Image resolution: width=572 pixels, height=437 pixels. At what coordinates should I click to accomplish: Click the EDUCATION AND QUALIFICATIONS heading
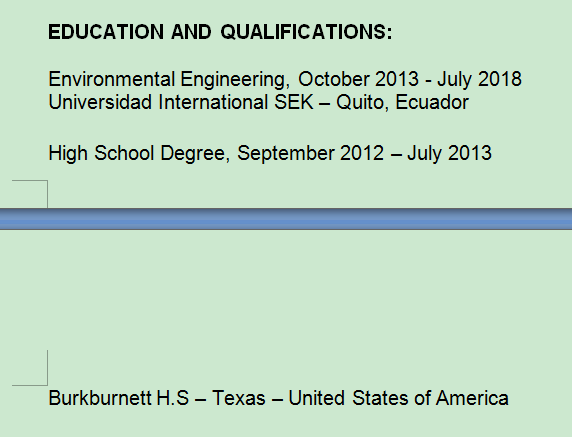click(x=220, y=32)
